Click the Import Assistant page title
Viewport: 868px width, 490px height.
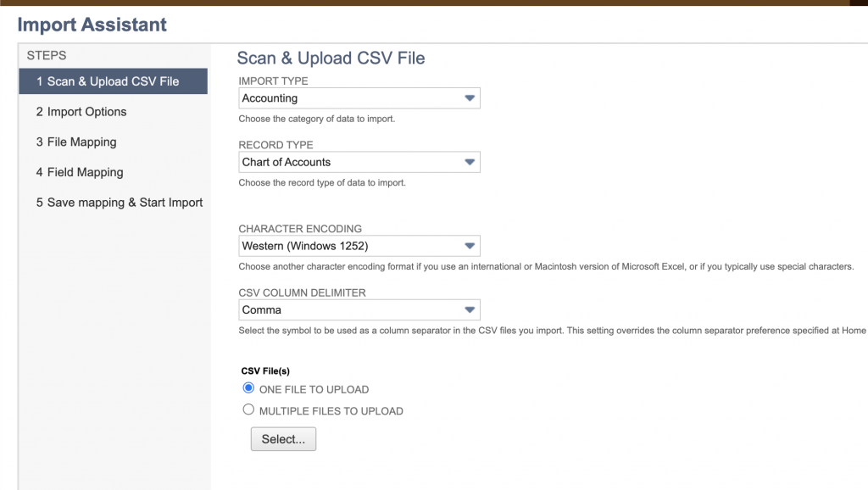(92, 25)
